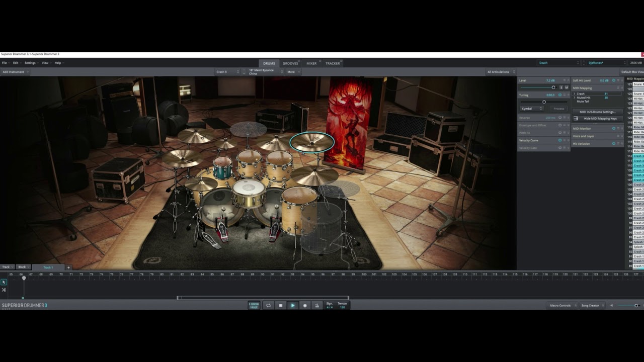Toggle the Soft Hit Level power button
The height and width of the screenshot is (362, 644).
[x=614, y=80]
